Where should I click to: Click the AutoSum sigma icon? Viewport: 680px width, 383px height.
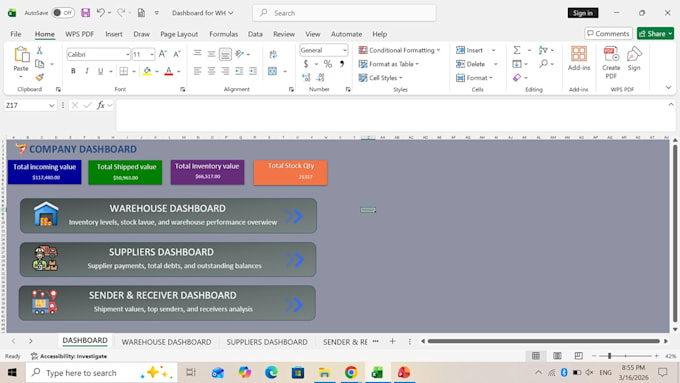(517, 50)
